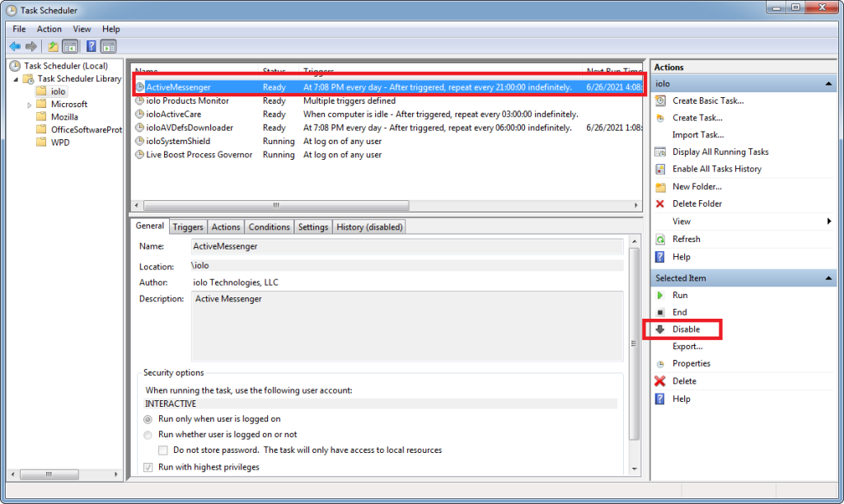
Task: Expand the Microsoft folder tree node
Action: (x=29, y=105)
